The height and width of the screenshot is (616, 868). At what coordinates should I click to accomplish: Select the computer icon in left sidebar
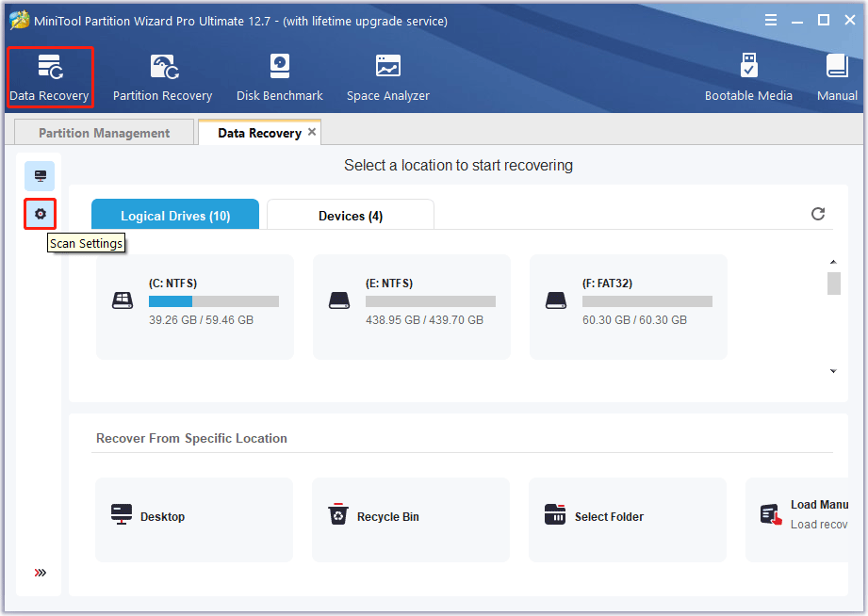pos(40,176)
